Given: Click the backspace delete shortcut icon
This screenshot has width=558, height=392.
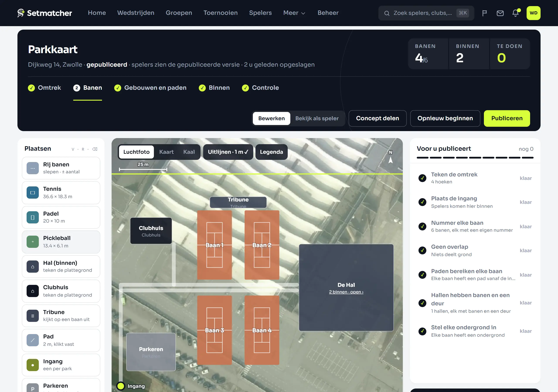Looking at the screenshot, I should click(95, 149).
